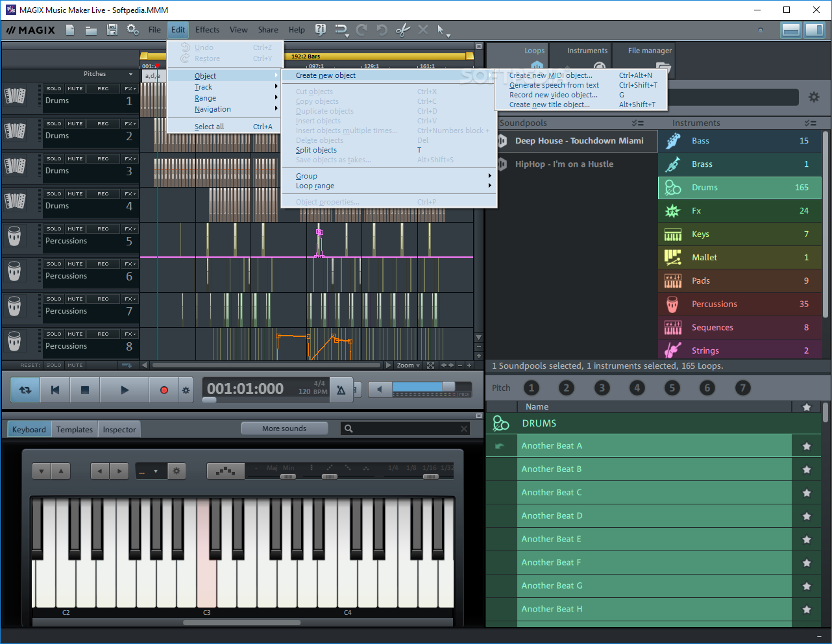The width and height of the screenshot is (832, 644).
Task: Click the delete X icon in toolbar
Action: click(423, 30)
